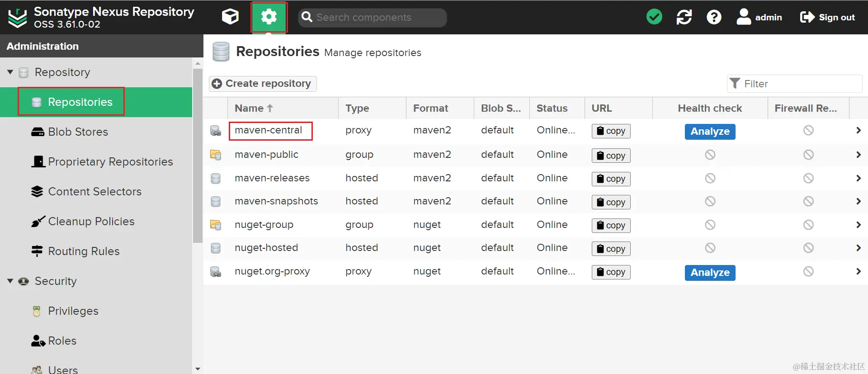The height and width of the screenshot is (374, 868).
Task: Open the Administration gear icon
Action: coord(269,17)
